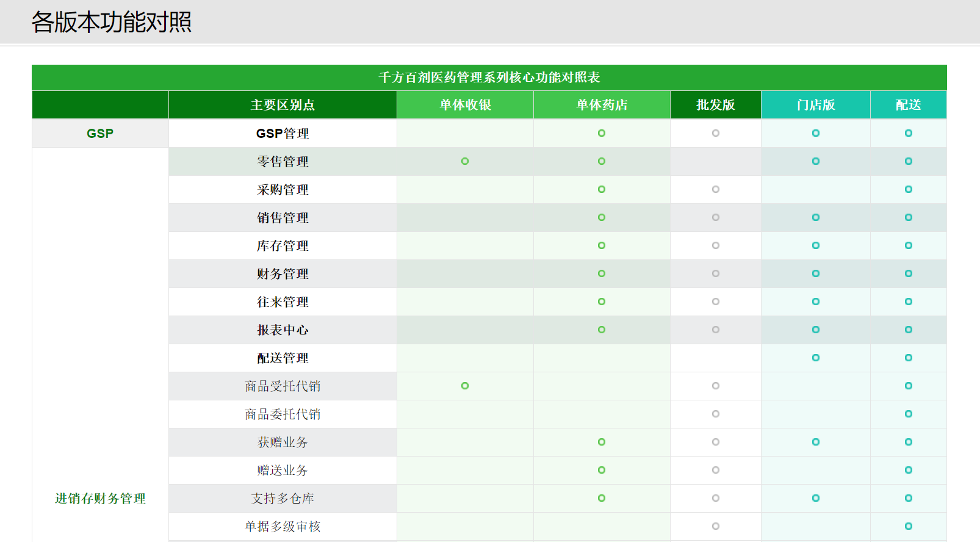
Task: Click the 批发版 circle in 报表中心 row
Action: point(716,330)
